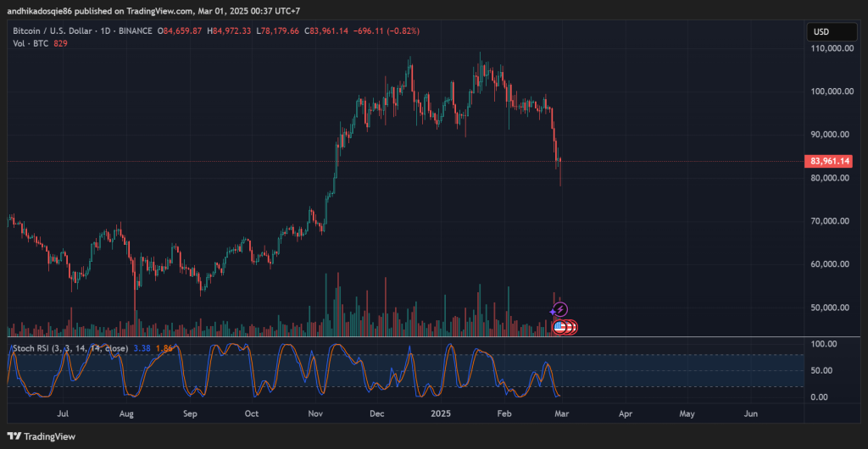Click the Sep label on time axis
868x449 pixels.
[x=190, y=413]
